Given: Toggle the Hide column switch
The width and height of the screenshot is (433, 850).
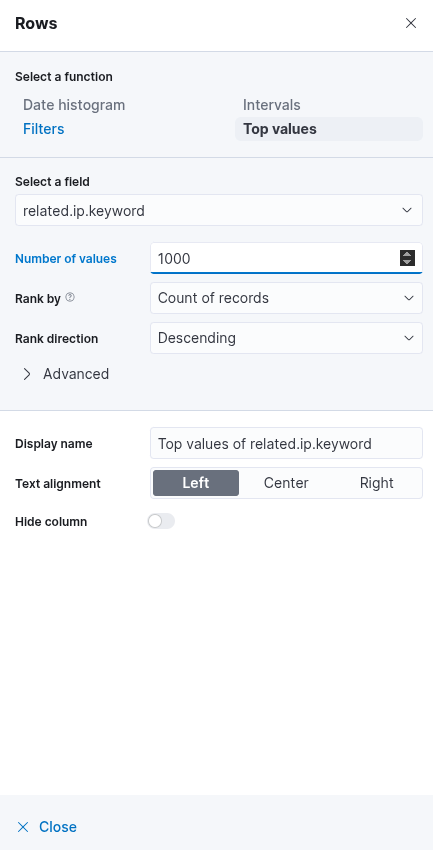Looking at the screenshot, I should point(161,521).
